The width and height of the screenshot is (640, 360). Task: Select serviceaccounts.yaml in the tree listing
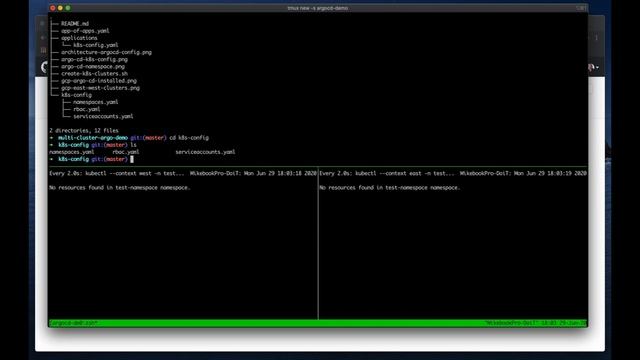pos(103,117)
